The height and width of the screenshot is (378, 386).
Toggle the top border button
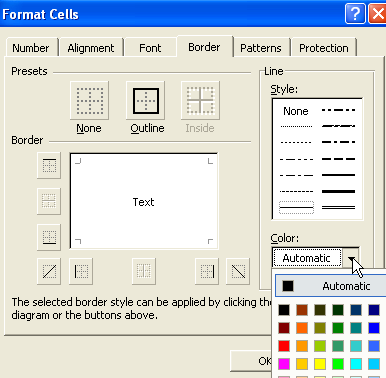49,165
